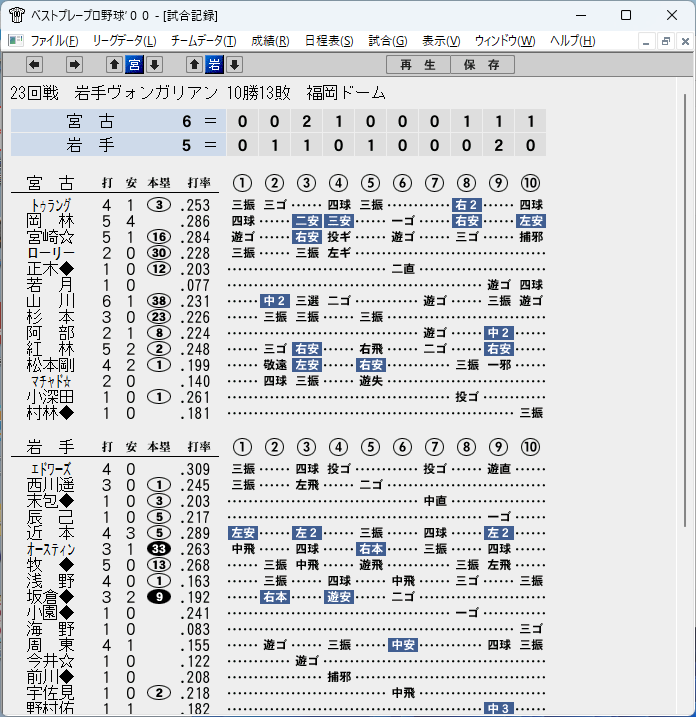Go to the previous game record with left arrow

click(x=34, y=64)
